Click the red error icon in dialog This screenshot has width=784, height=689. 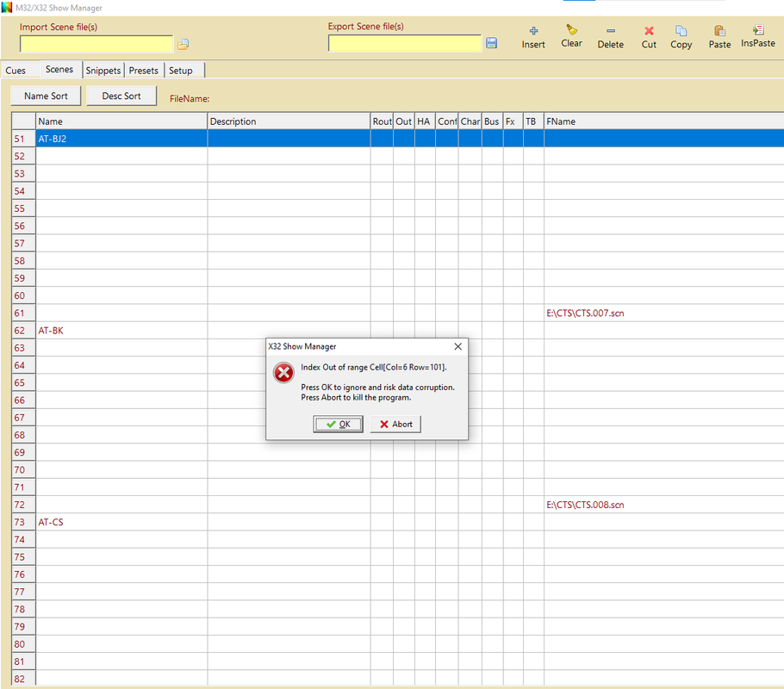pyautogui.click(x=283, y=373)
